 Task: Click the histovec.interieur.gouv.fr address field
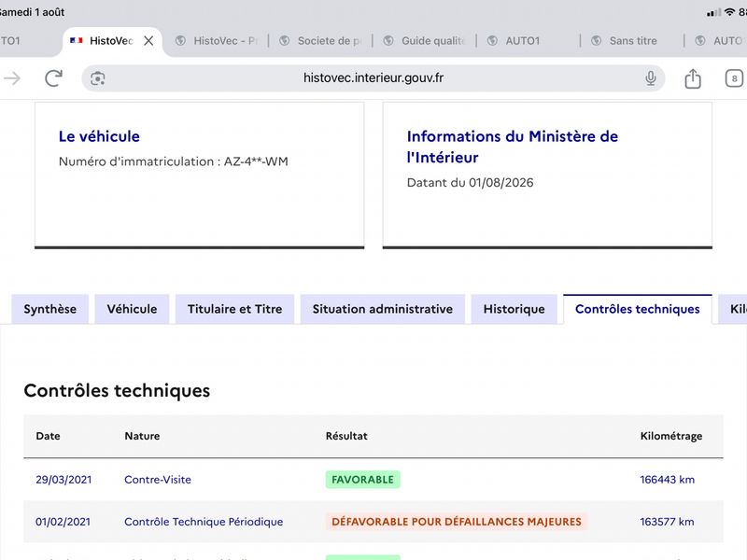click(x=373, y=78)
